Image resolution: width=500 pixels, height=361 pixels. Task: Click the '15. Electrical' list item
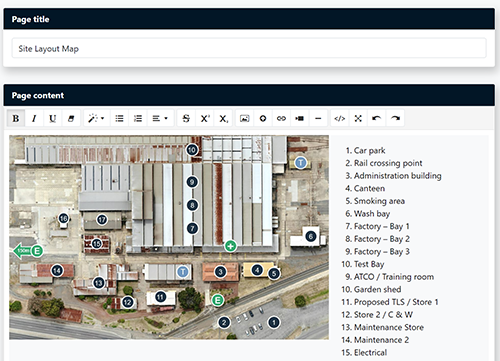(364, 353)
